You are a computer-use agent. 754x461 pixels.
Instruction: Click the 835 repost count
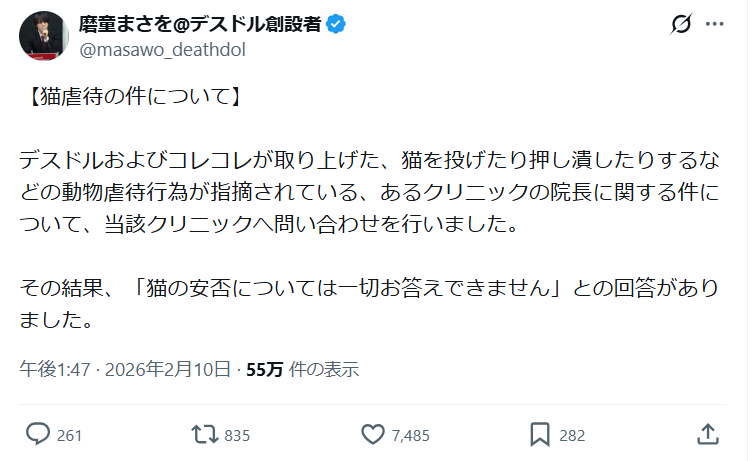click(237, 435)
